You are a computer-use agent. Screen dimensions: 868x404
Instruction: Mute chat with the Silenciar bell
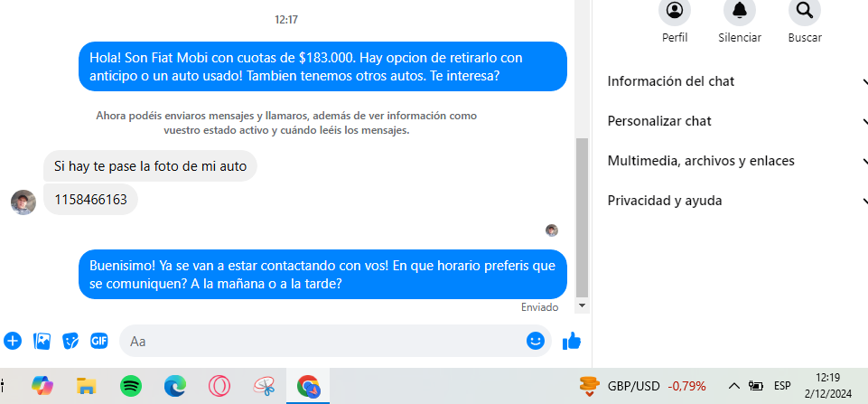tap(740, 11)
